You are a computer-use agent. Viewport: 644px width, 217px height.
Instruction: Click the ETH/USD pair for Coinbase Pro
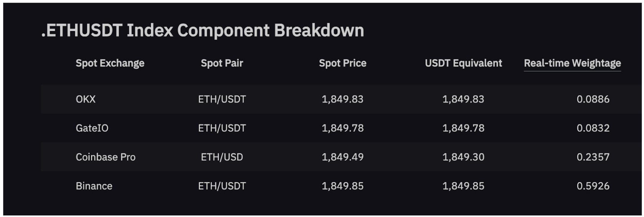222,157
